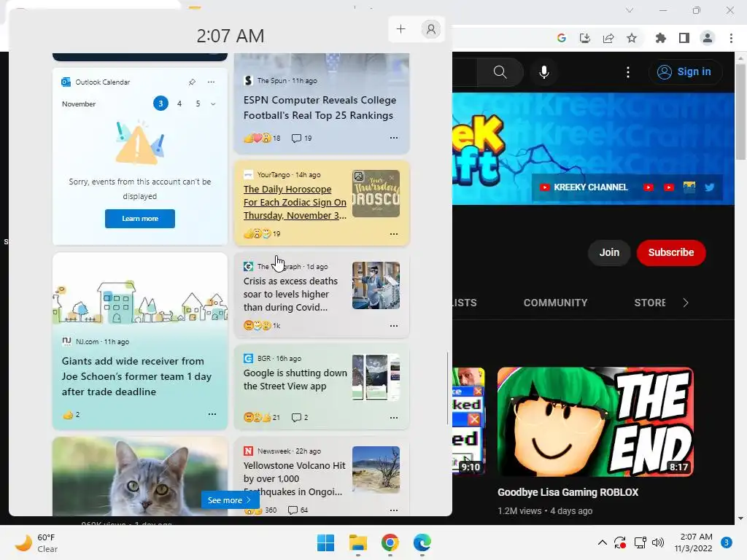The width and height of the screenshot is (747, 560).
Task: Open taskbar clock 2:07 AM 11/3/2022
Action: [x=693, y=542]
